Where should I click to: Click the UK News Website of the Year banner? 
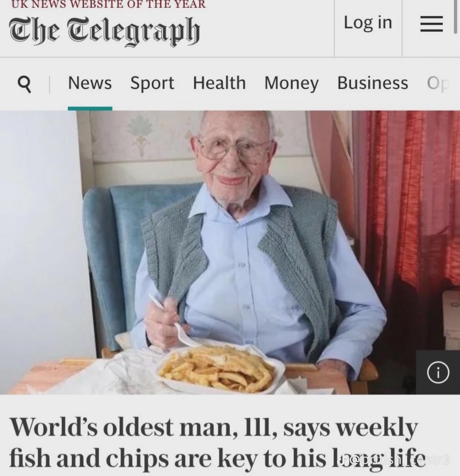click(107, 4)
